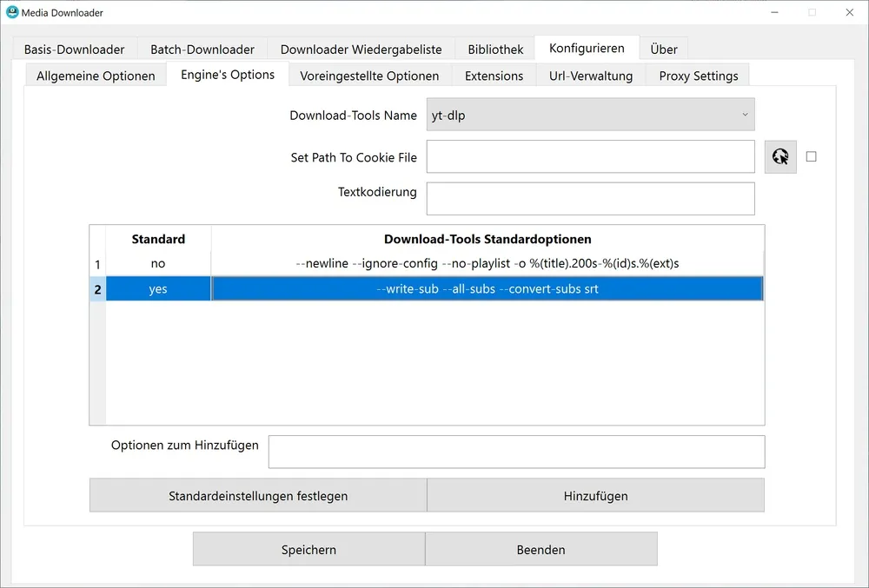Switch to Basis-Downloader tab
This screenshot has width=869, height=588.
pos(74,50)
